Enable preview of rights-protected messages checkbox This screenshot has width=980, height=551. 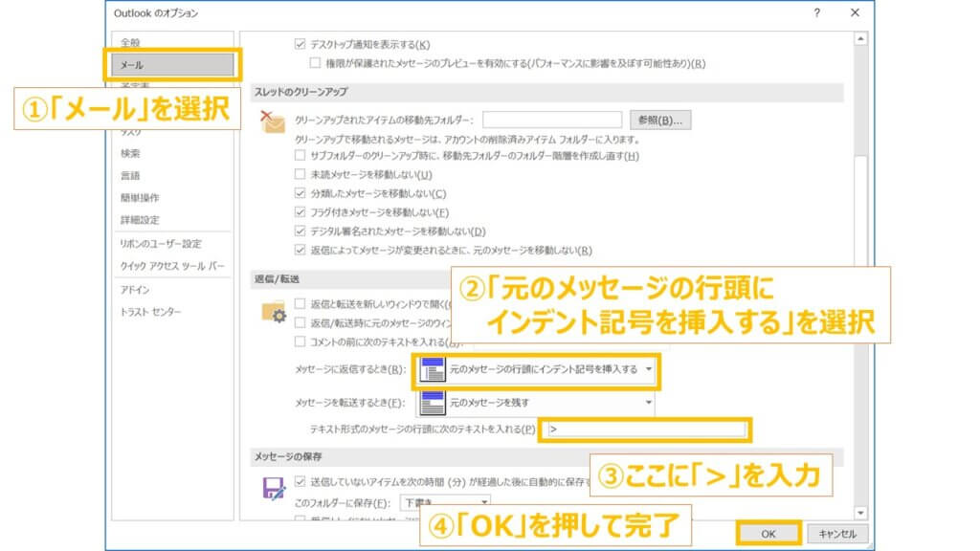pos(315,63)
